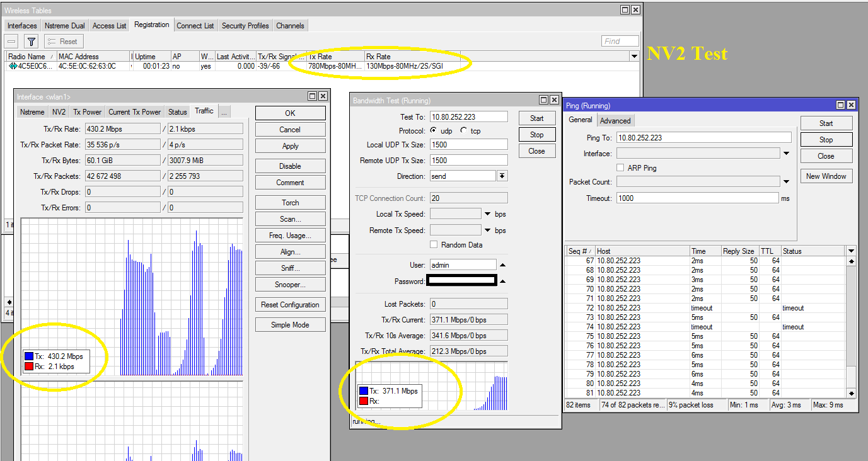This screenshot has width=868, height=461.
Task: Switch to the Channels tab in Wireless Tables
Action: coord(290,26)
